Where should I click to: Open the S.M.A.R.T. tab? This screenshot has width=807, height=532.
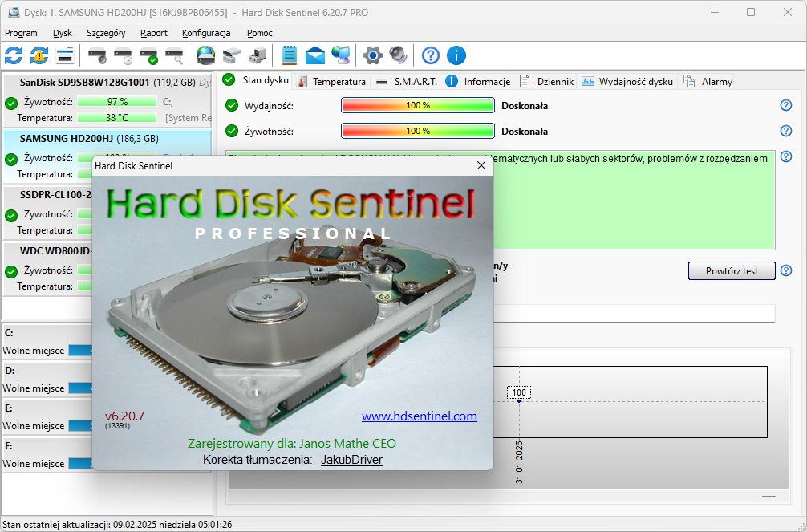(x=406, y=81)
